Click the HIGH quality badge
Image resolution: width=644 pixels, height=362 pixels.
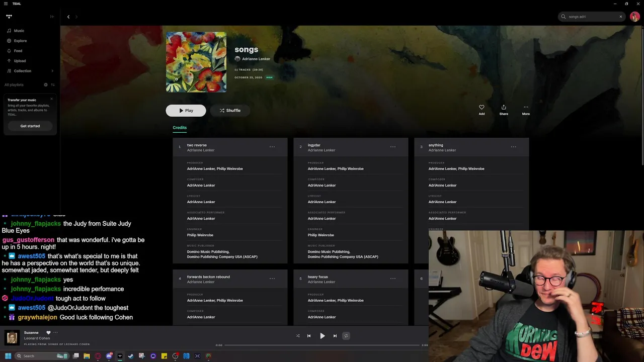(x=269, y=77)
